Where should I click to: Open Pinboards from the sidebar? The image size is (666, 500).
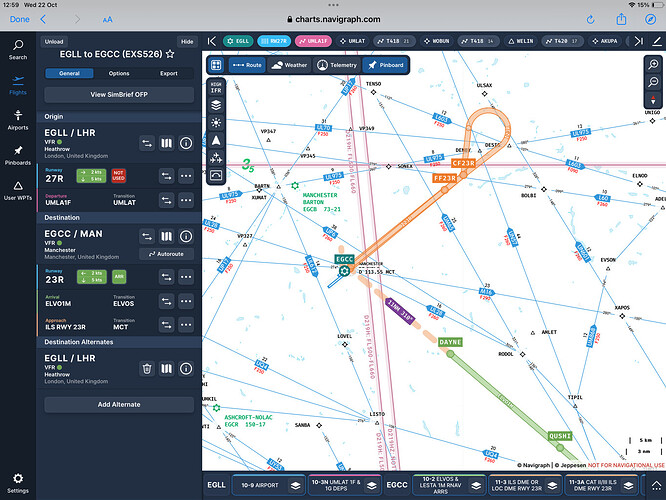pos(18,155)
